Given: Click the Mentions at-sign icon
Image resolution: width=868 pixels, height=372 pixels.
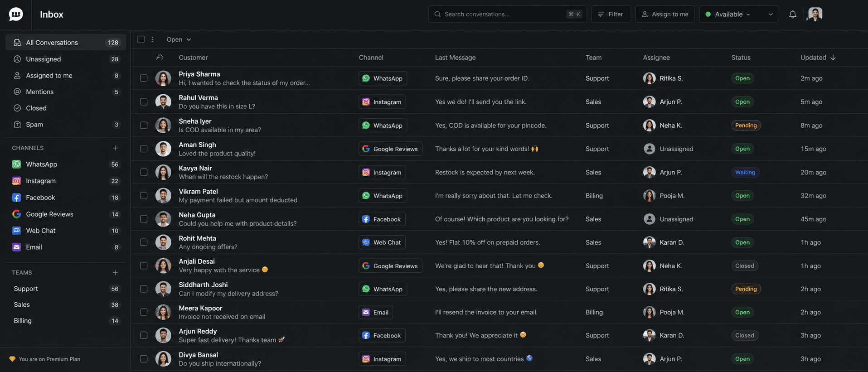Looking at the screenshot, I should tap(17, 92).
